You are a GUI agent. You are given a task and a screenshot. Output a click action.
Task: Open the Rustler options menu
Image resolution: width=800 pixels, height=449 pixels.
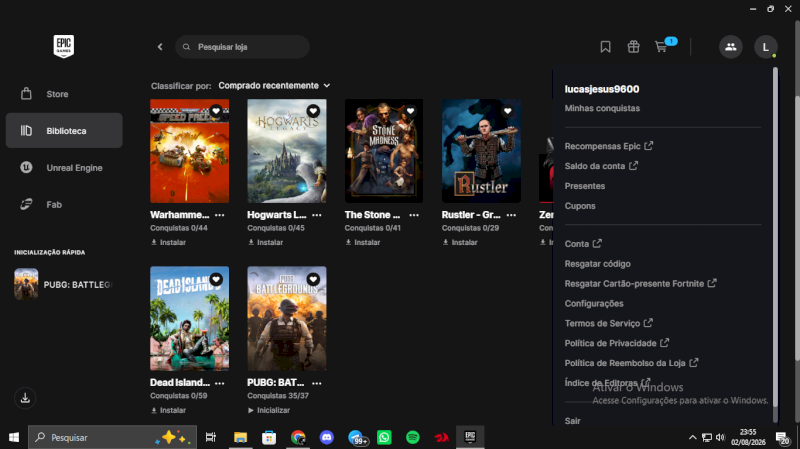[511, 215]
